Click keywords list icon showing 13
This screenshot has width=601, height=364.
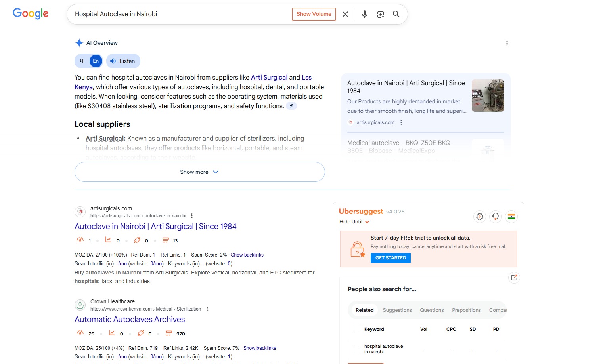[166, 240]
